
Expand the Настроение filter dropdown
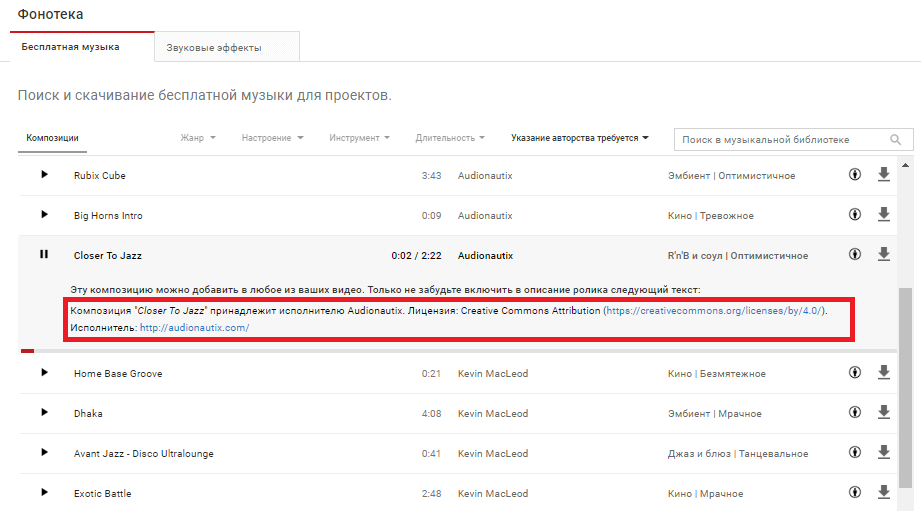[x=272, y=138]
